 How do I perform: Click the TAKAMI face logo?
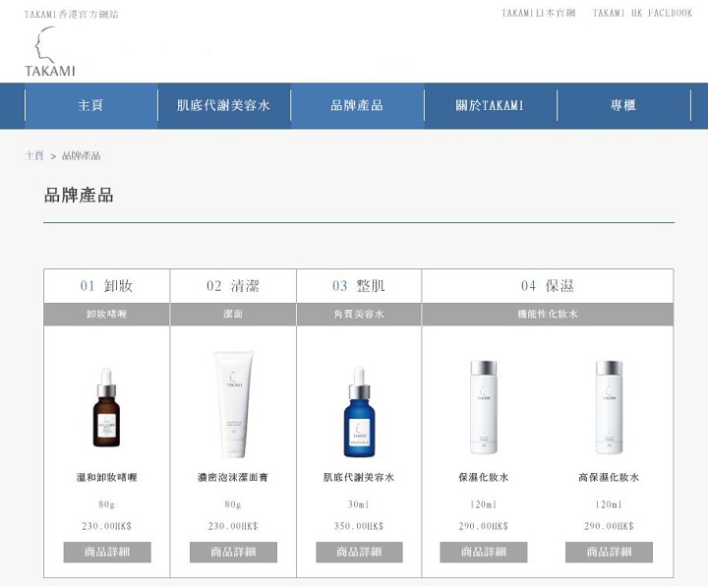pos(50,51)
